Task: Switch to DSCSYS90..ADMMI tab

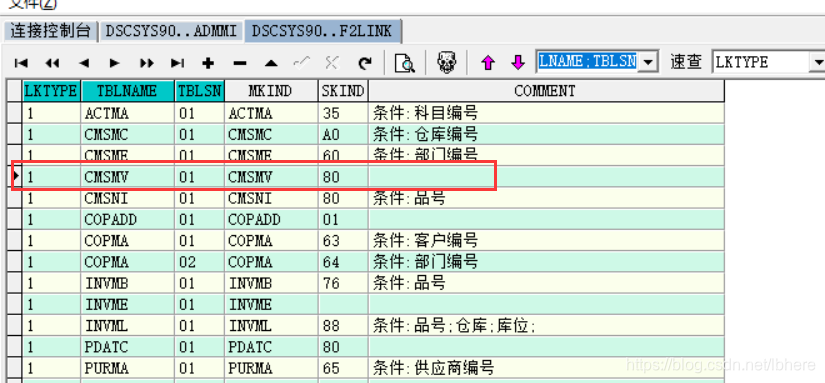Action: coord(171,31)
